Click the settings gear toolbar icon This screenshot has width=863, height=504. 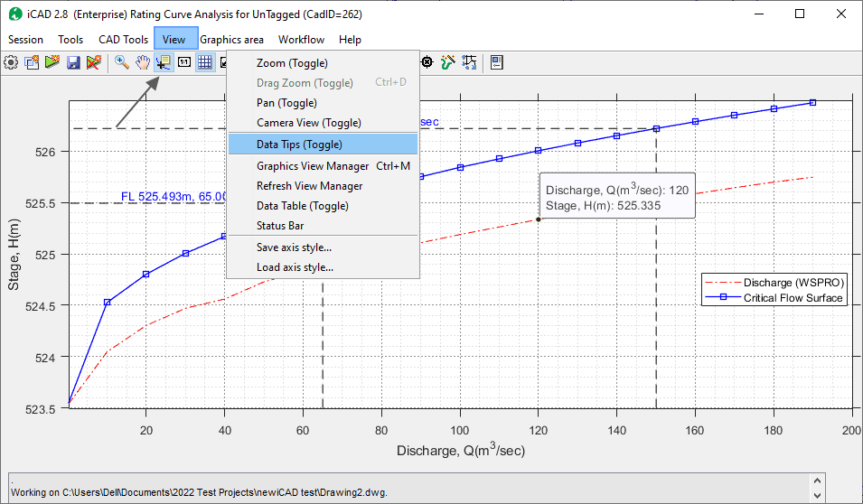coord(11,62)
